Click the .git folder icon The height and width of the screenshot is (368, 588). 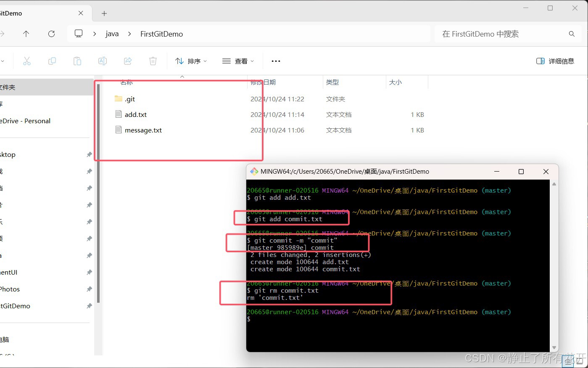pos(118,99)
